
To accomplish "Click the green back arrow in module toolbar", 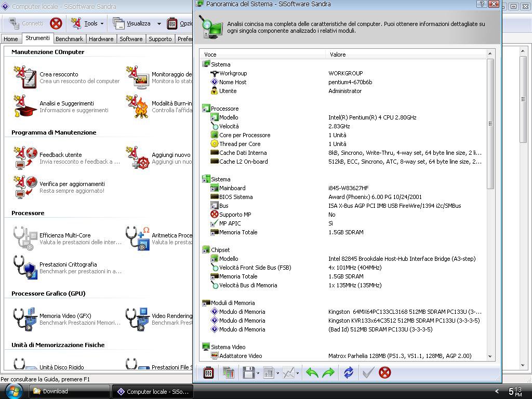I will 312,373.
